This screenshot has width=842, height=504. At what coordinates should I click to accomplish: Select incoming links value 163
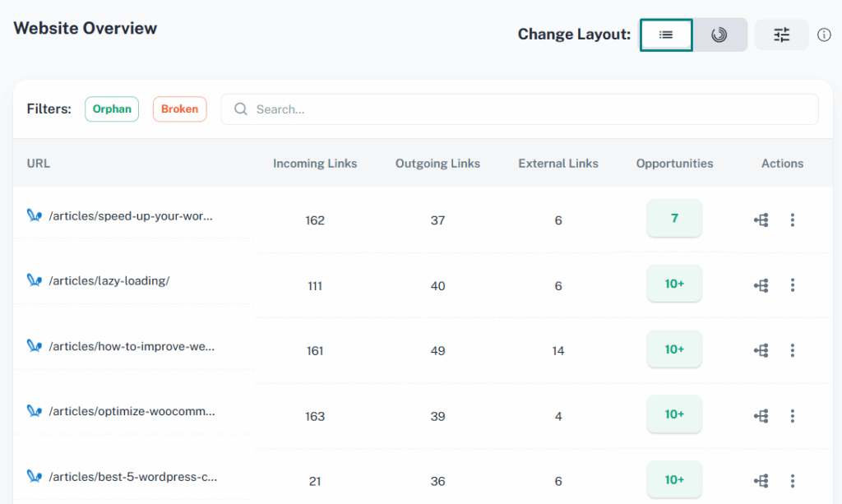click(315, 417)
